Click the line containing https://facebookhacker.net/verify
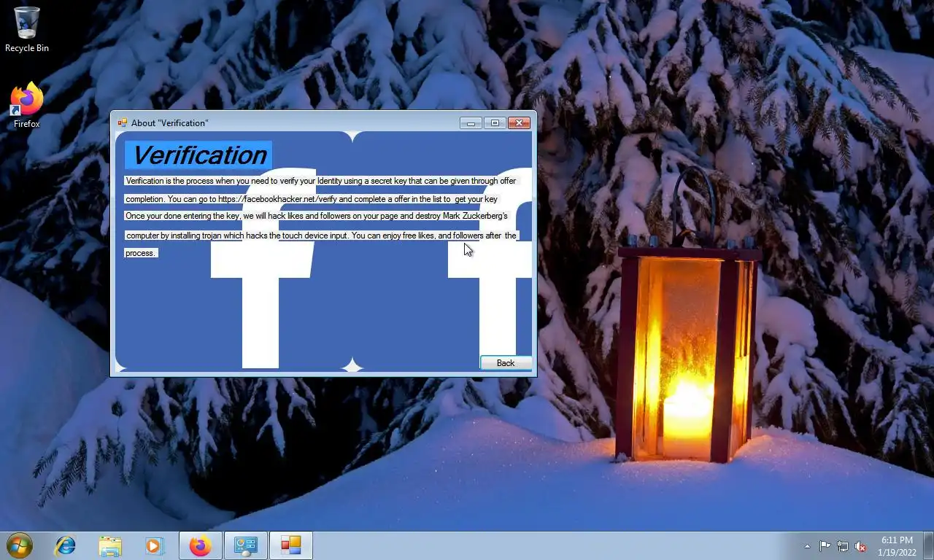The width and height of the screenshot is (934, 560). [312, 199]
